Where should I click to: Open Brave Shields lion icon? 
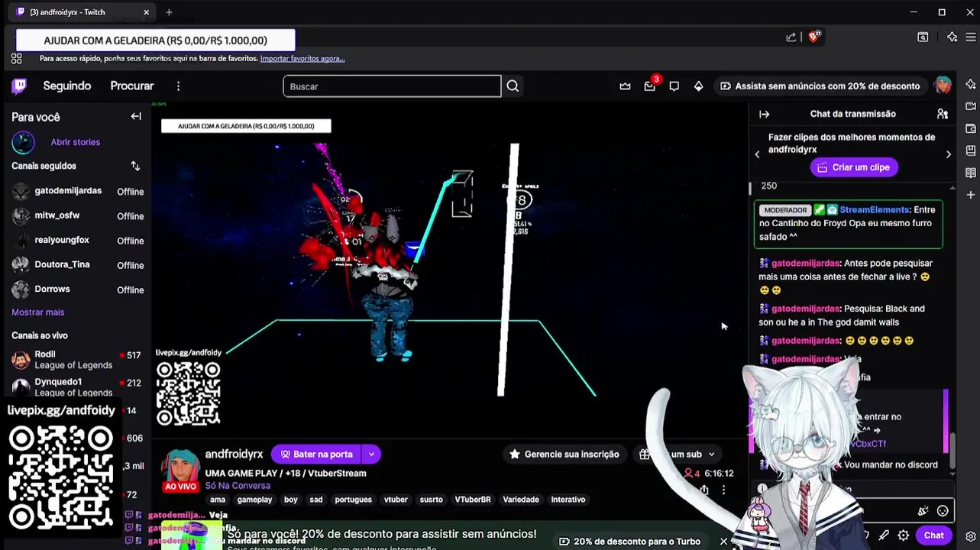(813, 37)
